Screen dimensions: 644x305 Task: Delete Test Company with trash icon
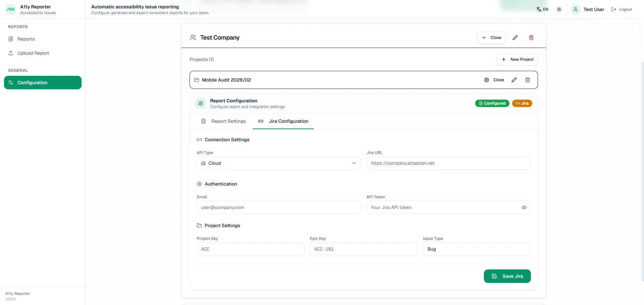(531, 38)
